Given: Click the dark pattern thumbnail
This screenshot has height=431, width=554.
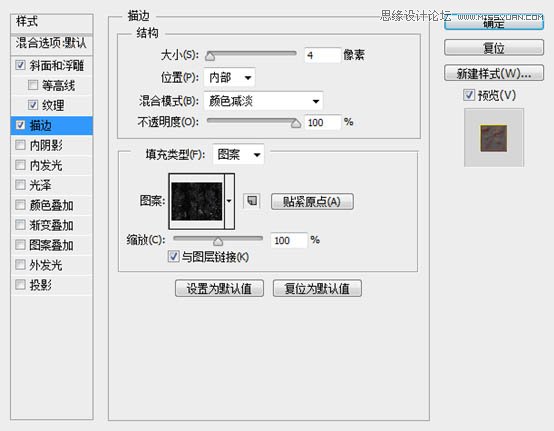Looking at the screenshot, I should tap(196, 201).
